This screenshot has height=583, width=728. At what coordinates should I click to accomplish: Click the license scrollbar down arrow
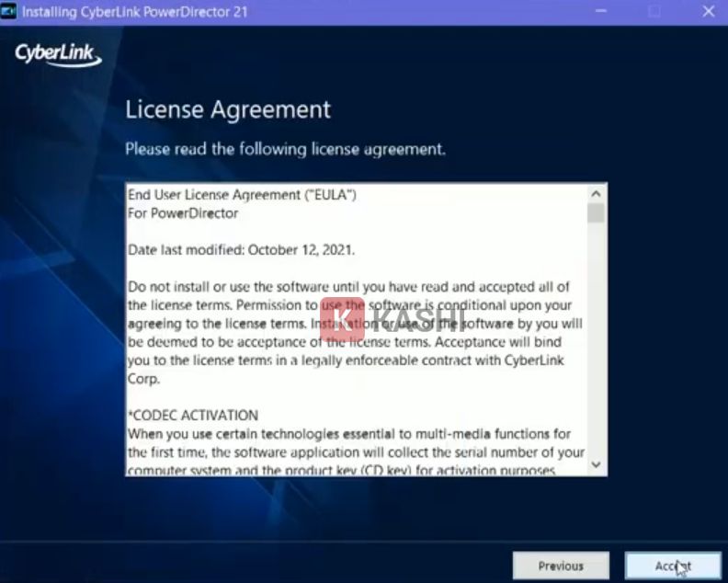[x=596, y=465]
